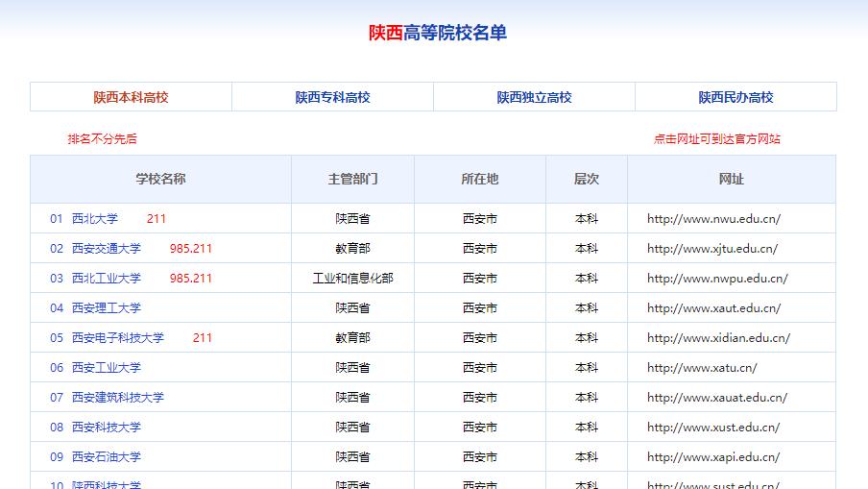Switch to the 陕西本科高校 tab
Screen dimensions: 868x489
[131, 97]
